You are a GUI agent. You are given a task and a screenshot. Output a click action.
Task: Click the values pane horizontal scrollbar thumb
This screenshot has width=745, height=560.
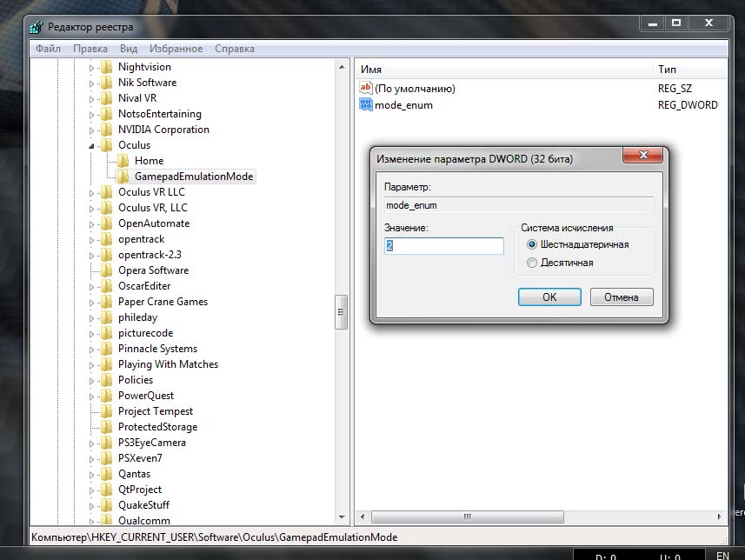point(468,517)
